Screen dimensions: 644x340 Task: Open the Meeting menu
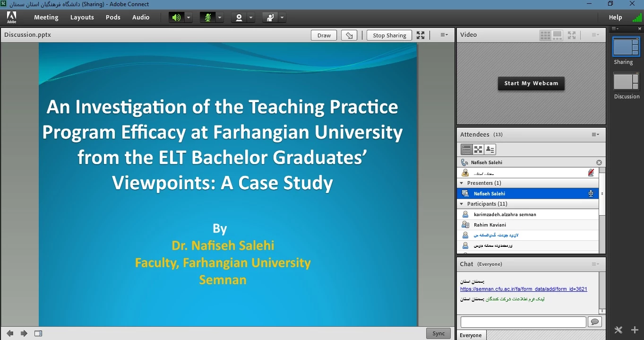46,17
